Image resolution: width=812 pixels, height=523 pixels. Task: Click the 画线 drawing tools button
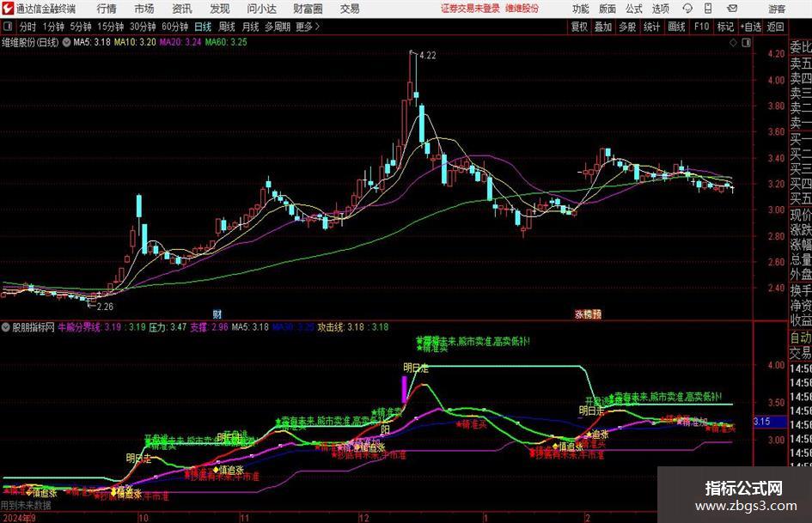point(676,27)
